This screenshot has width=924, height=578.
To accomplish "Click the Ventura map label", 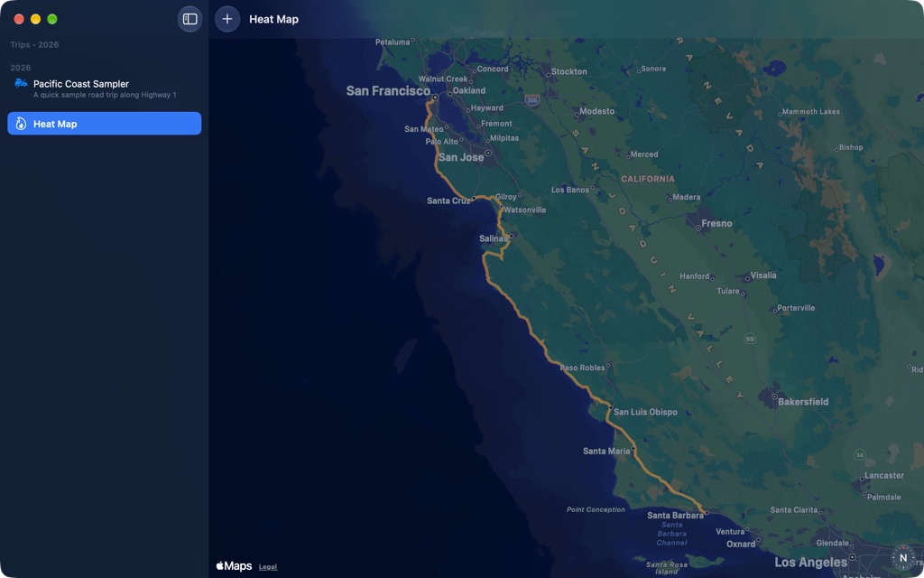I will 730,531.
